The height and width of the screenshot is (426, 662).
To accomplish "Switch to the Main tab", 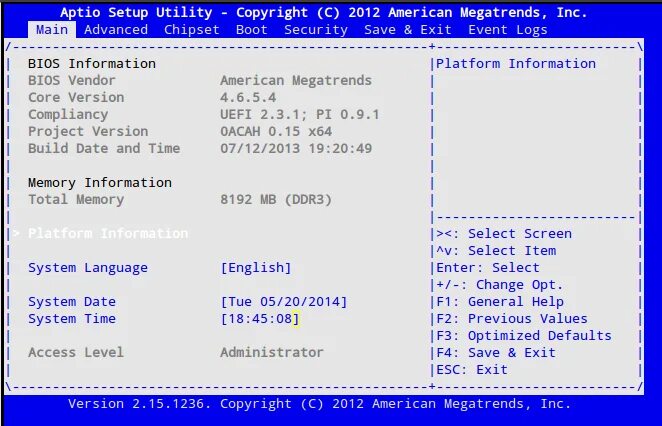I will coord(52,30).
